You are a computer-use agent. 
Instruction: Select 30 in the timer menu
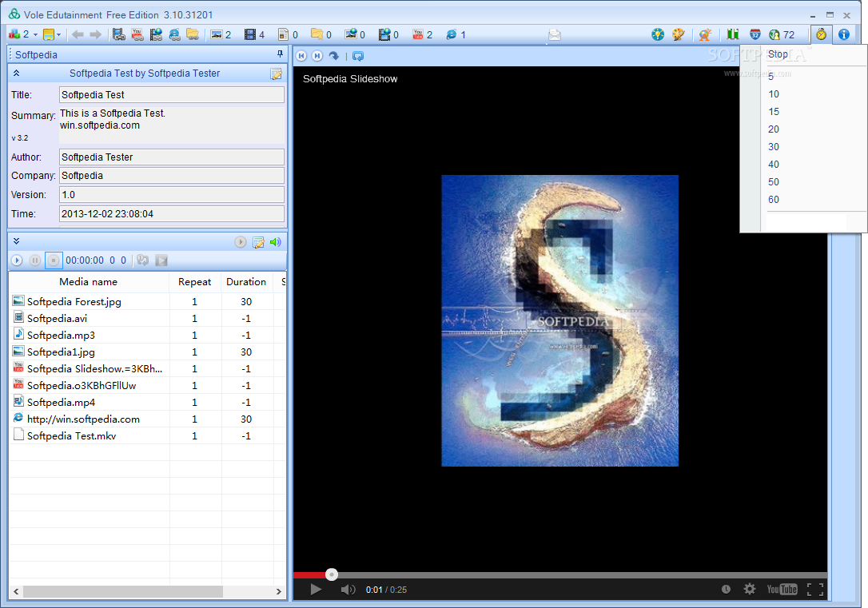pos(774,147)
